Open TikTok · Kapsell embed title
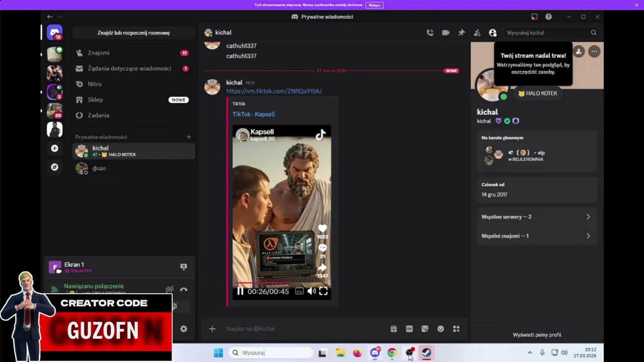Image resolution: width=644 pixels, height=362 pixels. (x=254, y=114)
